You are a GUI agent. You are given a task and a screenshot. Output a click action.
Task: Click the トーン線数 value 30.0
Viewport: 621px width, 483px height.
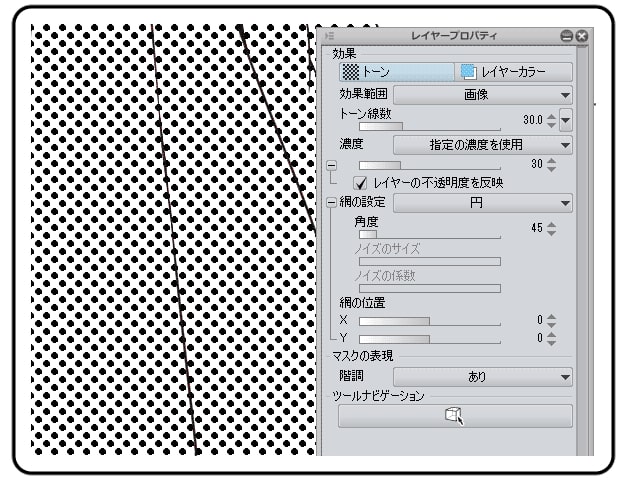pyautogui.click(x=533, y=120)
